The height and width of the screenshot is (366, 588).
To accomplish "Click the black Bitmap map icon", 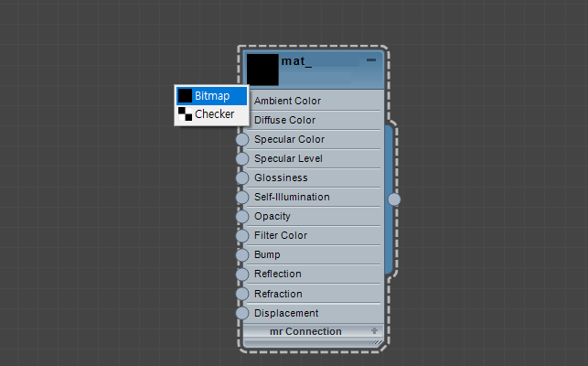I will [185, 96].
